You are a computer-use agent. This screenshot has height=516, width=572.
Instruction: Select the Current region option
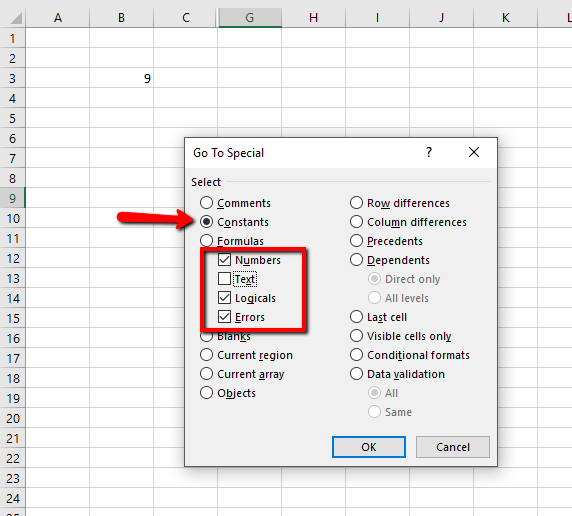206,354
